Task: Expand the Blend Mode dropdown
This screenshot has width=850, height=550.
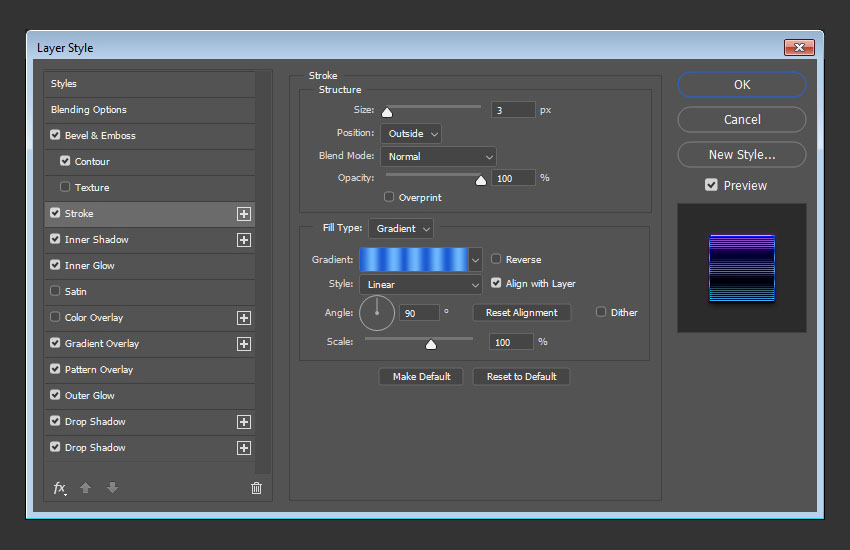Action: pos(438,156)
